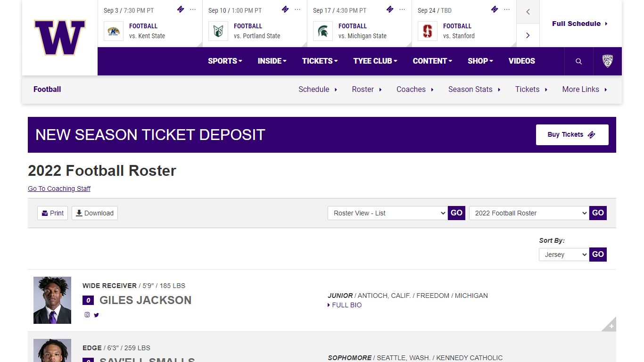The image size is (644, 362).
Task: Print the roster
Action: (52, 213)
